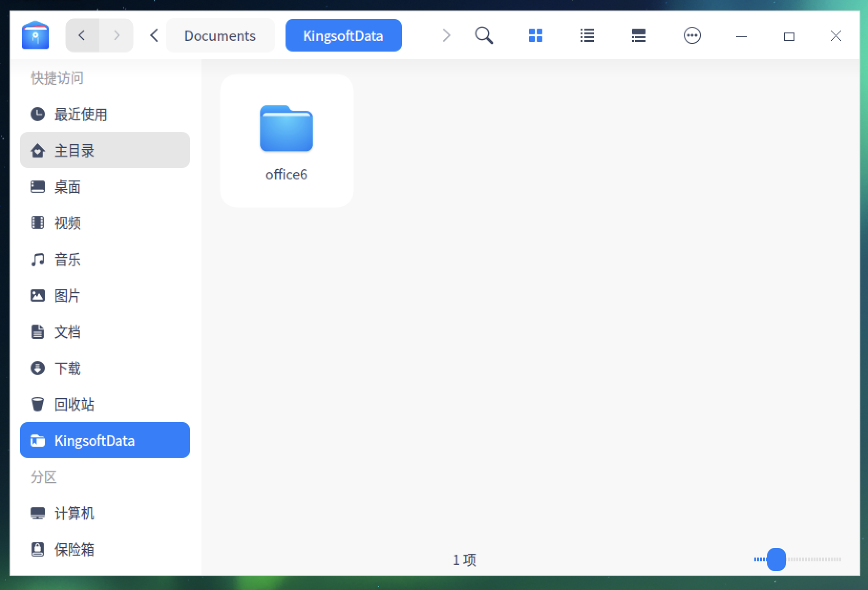Open the more options menu
The image size is (868, 590).
692,35
